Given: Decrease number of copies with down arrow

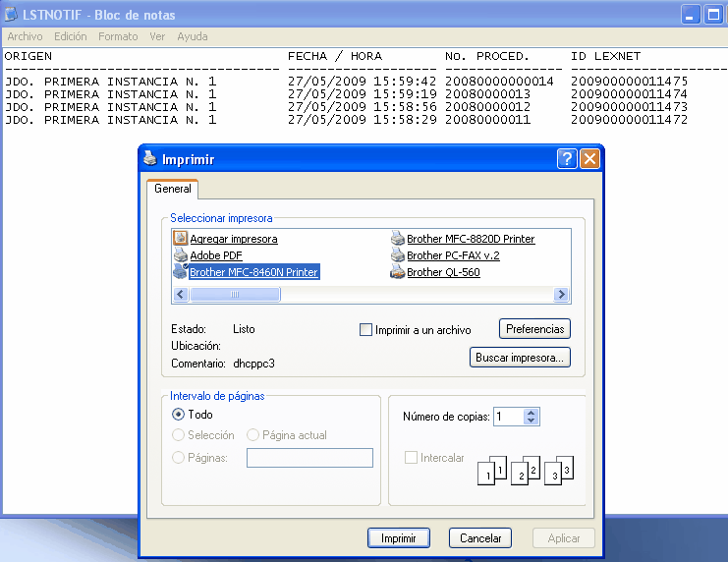Looking at the screenshot, I should (x=532, y=421).
